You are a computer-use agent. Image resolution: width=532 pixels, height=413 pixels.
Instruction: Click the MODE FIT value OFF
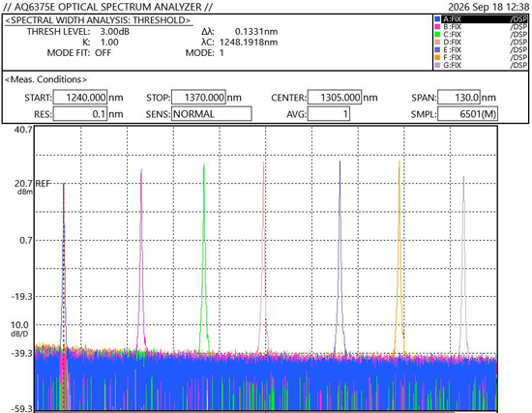pyautogui.click(x=103, y=53)
